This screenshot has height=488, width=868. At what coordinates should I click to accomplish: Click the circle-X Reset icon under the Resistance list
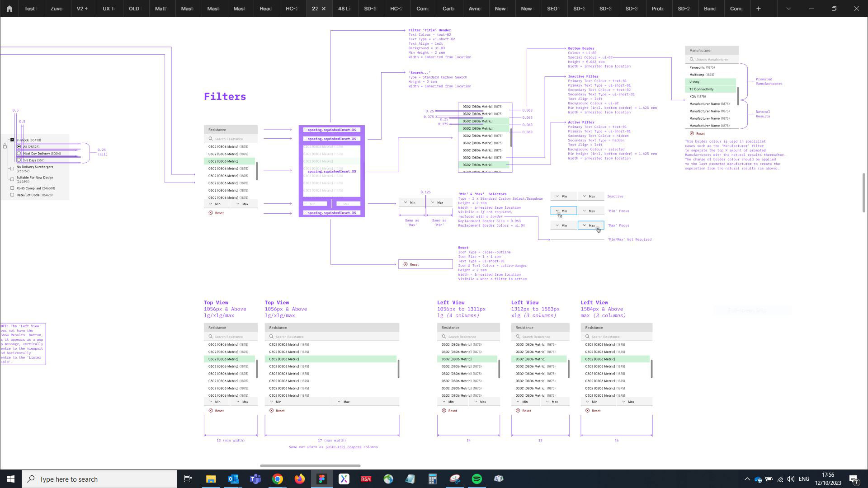[211, 213]
